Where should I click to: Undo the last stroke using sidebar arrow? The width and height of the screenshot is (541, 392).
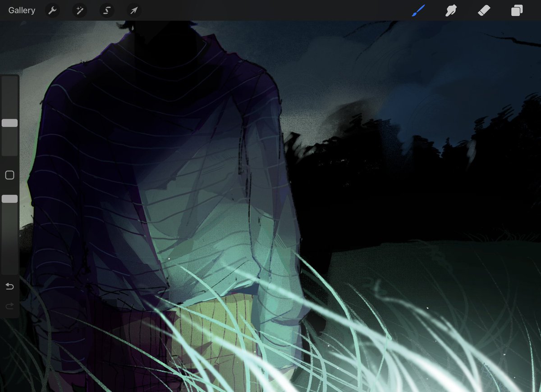click(9, 287)
